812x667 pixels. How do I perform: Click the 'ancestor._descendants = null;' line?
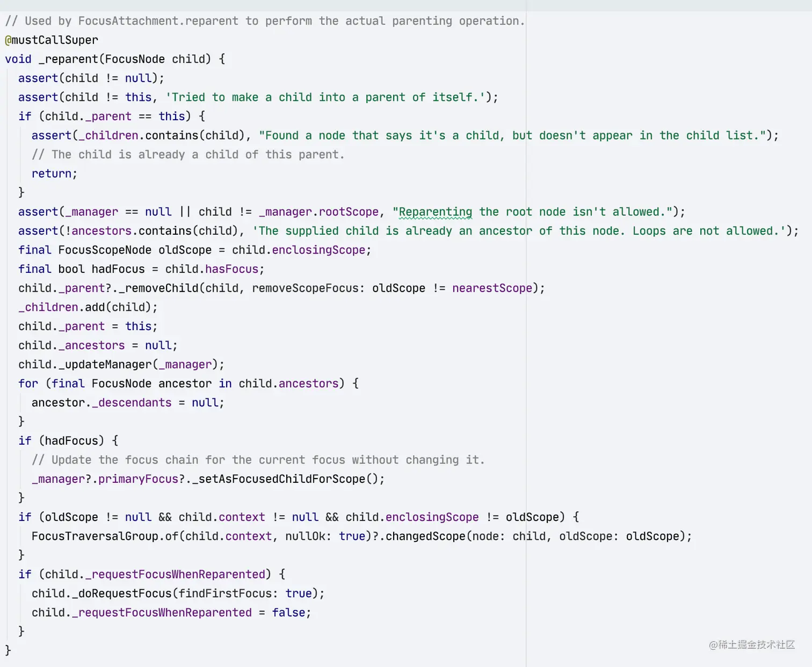[128, 403]
